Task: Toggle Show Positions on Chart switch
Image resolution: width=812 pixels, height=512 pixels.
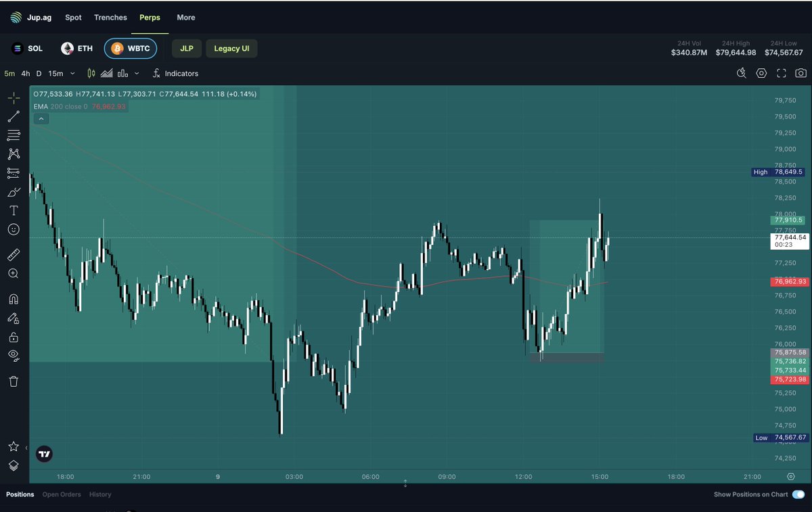Action: (798, 494)
